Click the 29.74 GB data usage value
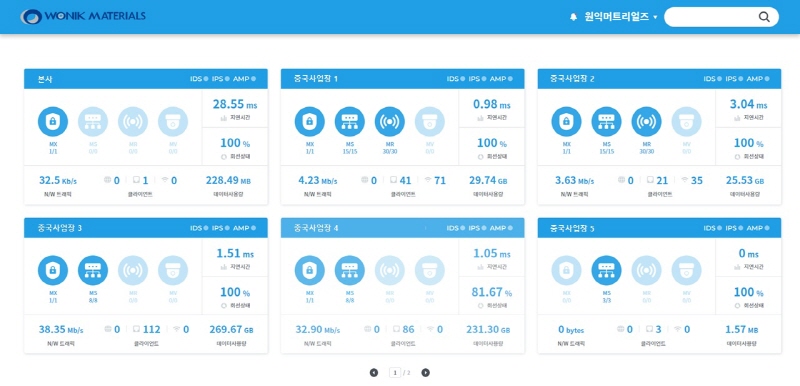Viewport: 800px width, 386px height. click(488, 181)
